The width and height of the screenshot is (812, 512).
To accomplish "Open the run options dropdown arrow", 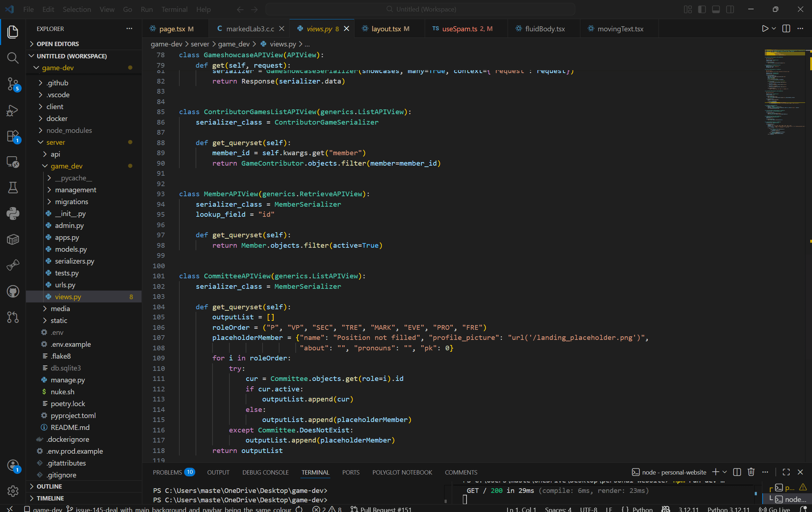I will pyautogui.click(x=774, y=28).
